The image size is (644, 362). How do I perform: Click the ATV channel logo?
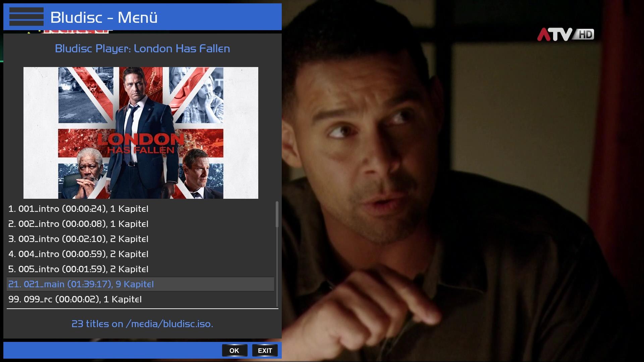pyautogui.click(x=554, y=35)
